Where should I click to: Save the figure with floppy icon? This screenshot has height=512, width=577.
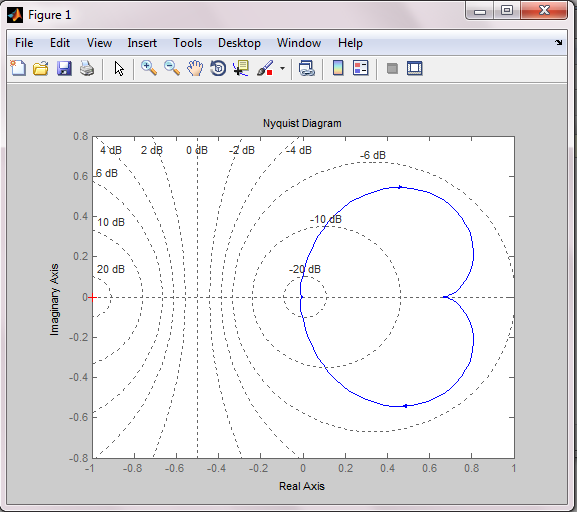(x=64, y=68)
